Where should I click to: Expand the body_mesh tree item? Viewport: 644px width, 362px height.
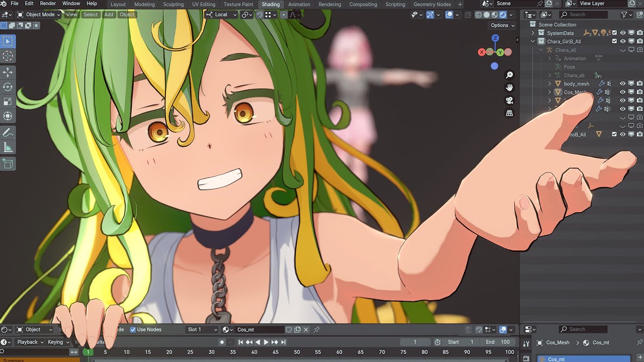tap(549, 84)
